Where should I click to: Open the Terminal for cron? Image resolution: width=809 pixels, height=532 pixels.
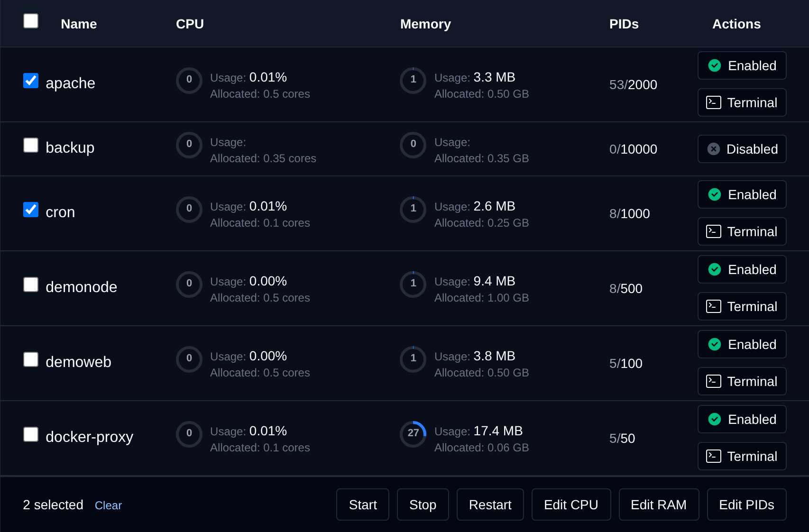pyautogui.click(x=742, y=231)
